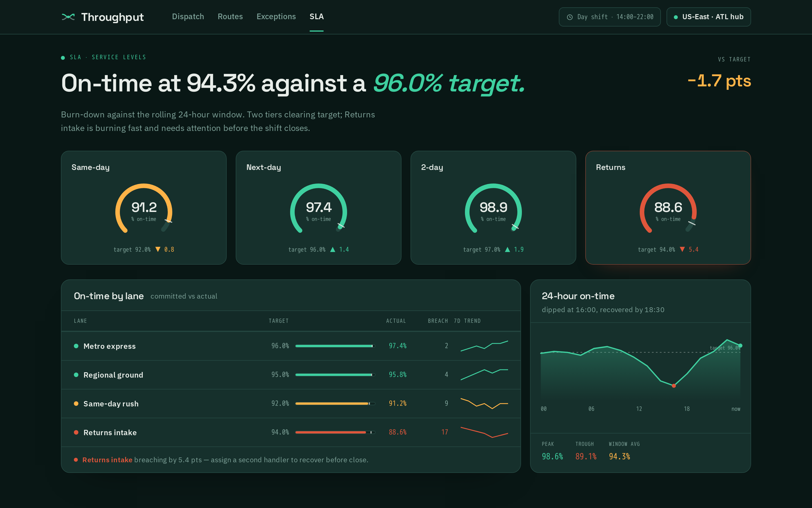
Task: Open the Next-day gauge card
Action: tap(318, 208)
